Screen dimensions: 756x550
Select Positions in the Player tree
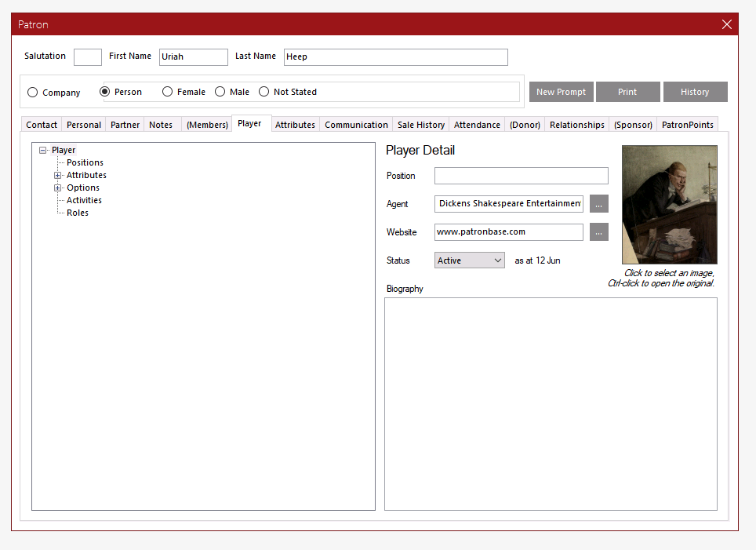point(85,162)
